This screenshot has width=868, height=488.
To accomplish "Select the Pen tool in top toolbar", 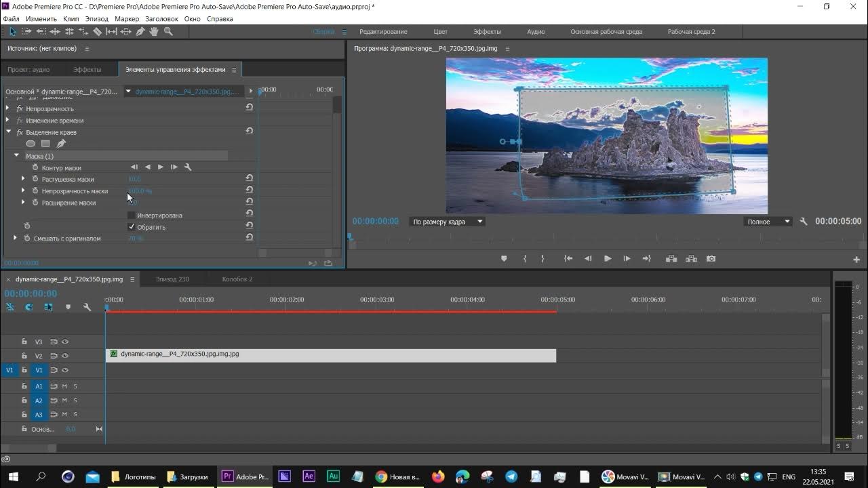I will [x=140, y=32].
